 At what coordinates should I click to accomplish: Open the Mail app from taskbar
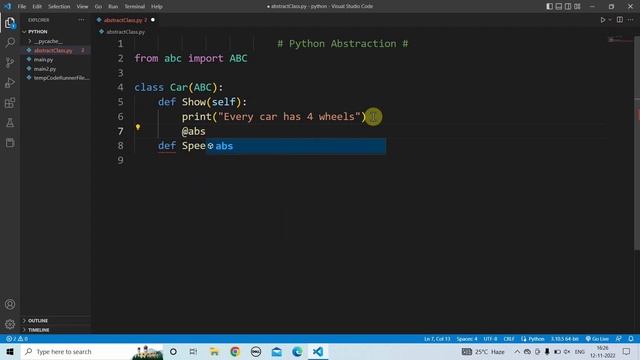[276, 351]
